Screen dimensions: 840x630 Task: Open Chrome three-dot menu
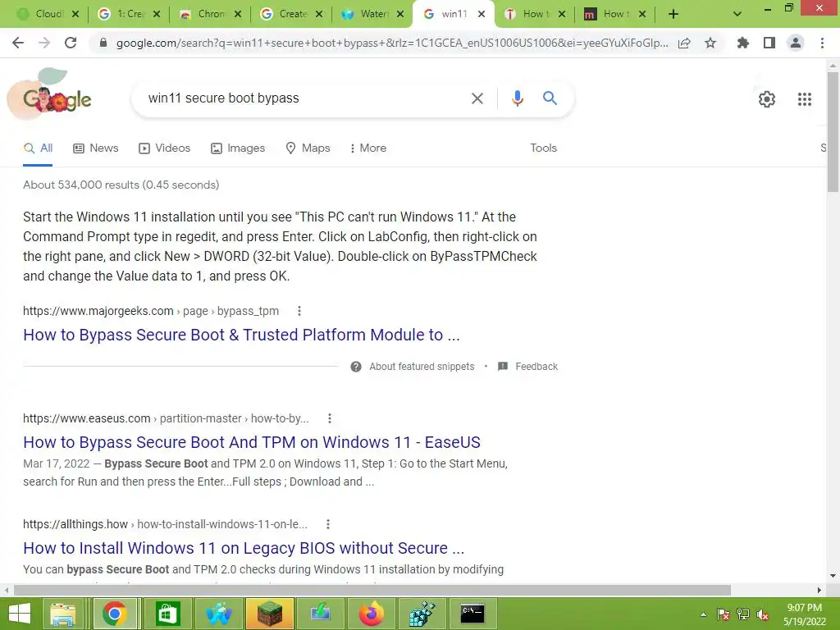point(822,43)
